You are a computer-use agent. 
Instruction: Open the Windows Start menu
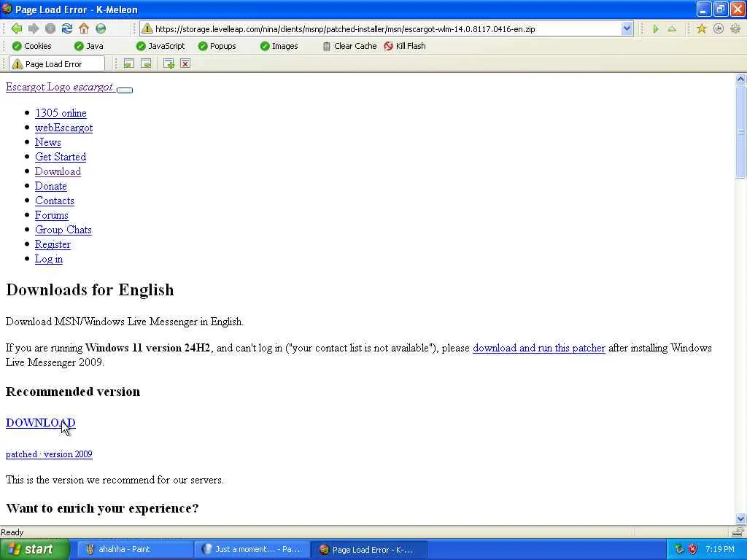point(34,549)
